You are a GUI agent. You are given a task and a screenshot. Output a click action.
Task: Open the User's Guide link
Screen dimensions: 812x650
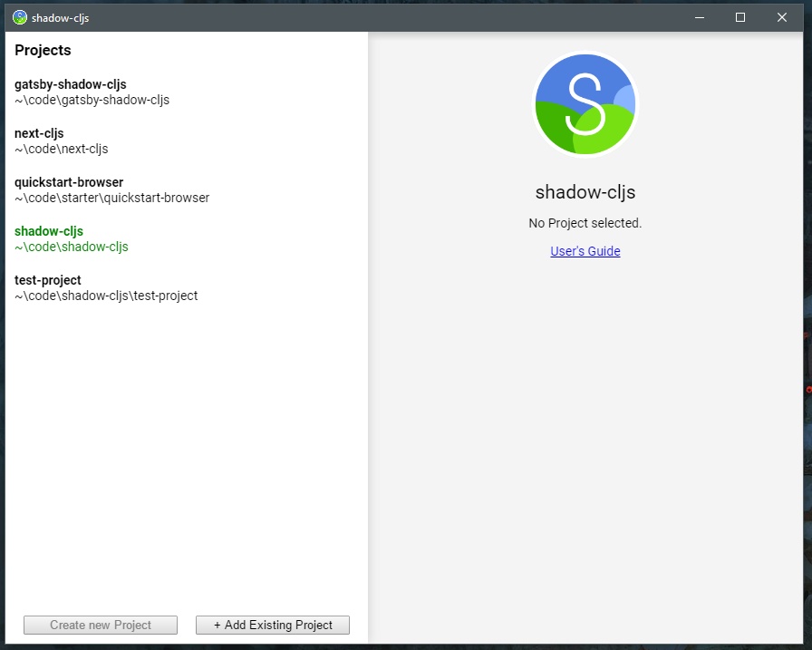point(585,251)
